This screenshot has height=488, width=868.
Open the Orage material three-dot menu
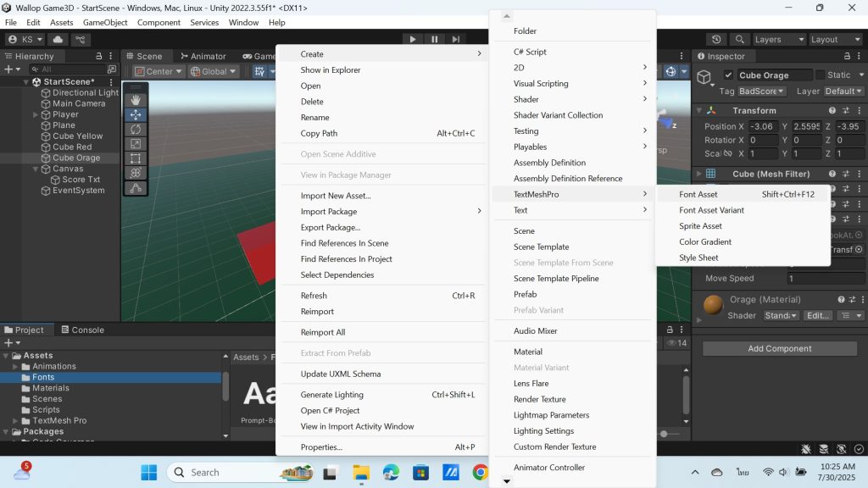pos(862,299)
